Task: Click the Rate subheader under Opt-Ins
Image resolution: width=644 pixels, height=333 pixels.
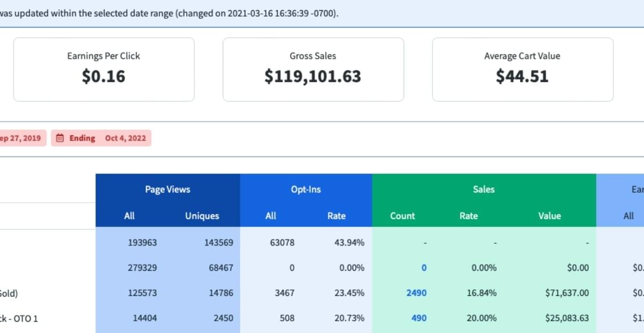Action: coord(336,216)
